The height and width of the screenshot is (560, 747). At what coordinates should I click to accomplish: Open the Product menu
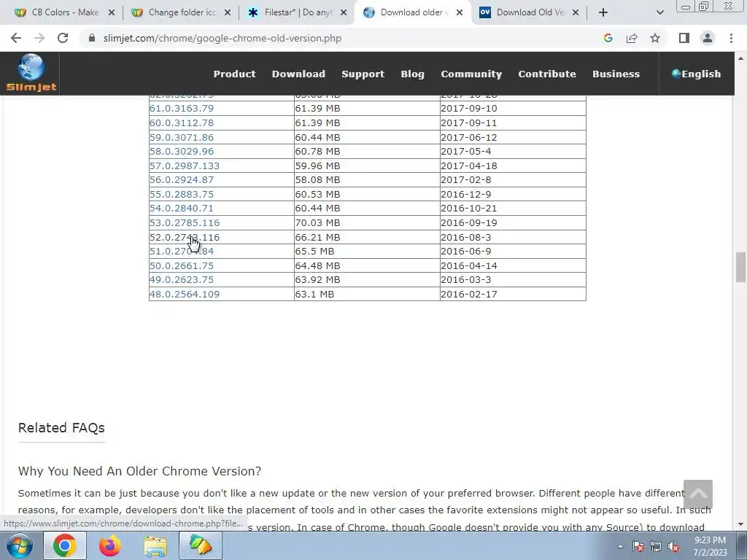(x=234, y=74)
